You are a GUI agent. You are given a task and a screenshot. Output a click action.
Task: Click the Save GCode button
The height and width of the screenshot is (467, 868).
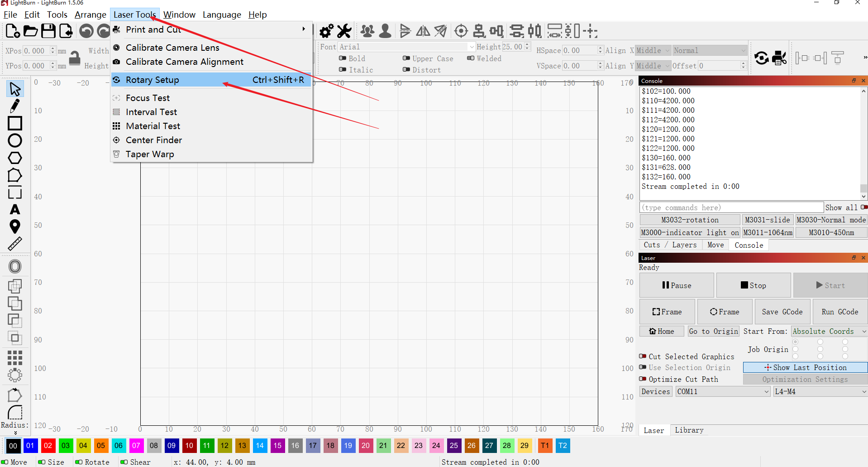tap(782, 312)
